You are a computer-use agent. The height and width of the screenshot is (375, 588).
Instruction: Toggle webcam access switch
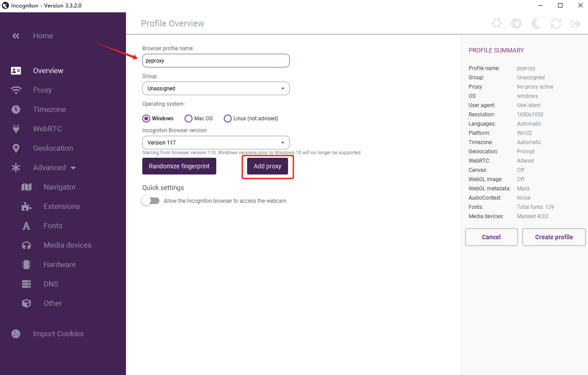coord(151,200)
